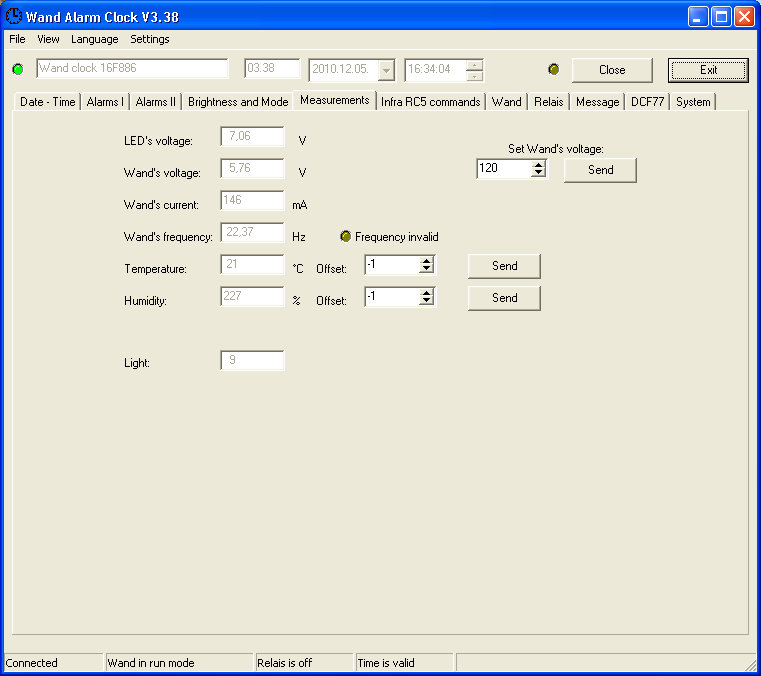Click the Light reading field 9
Viewport: 761px width, 676px height.
(252, 361)
